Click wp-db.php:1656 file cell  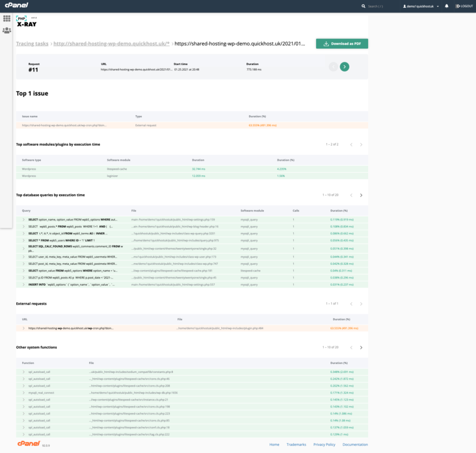133,393
